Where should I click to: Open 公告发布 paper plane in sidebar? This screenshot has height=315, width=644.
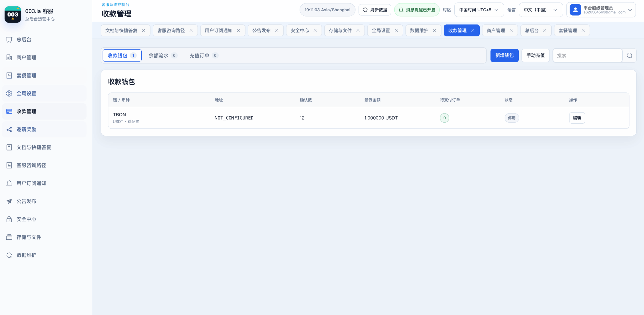9,201
